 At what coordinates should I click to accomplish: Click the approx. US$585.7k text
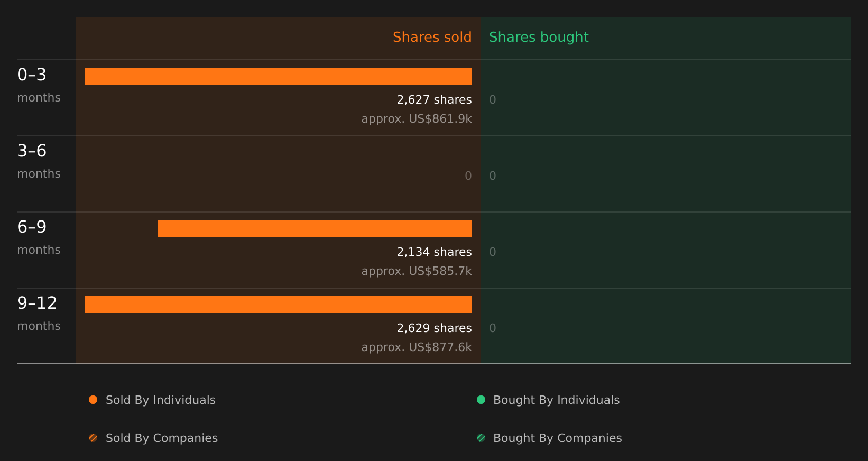(x=417, y=271)
